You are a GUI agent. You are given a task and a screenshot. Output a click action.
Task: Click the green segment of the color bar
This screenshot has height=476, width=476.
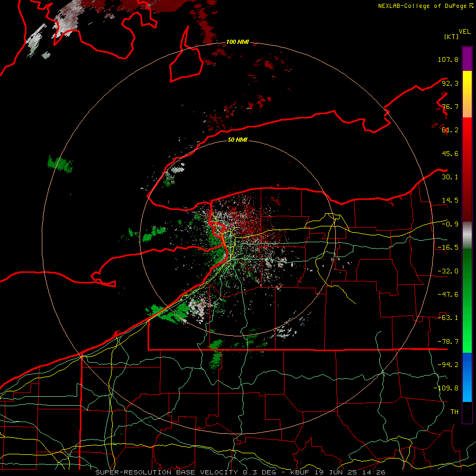(x=467, y=300)
